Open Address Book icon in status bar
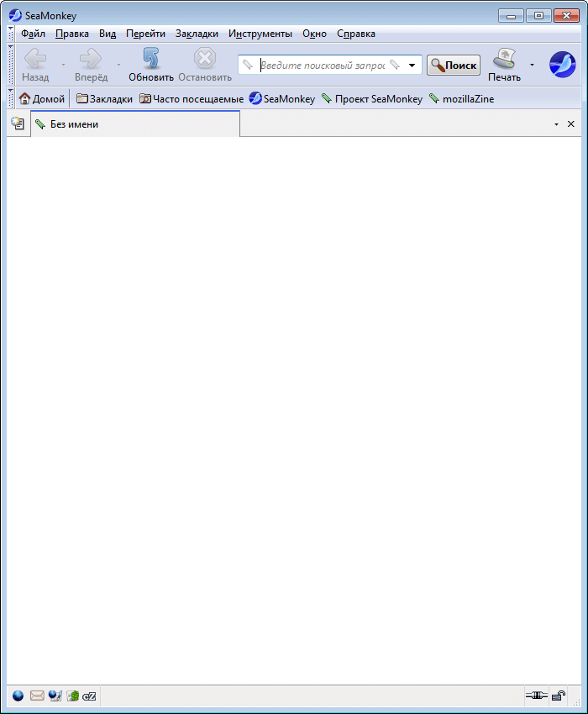Viewport: 588px width, 714px height. pos(73,696)
